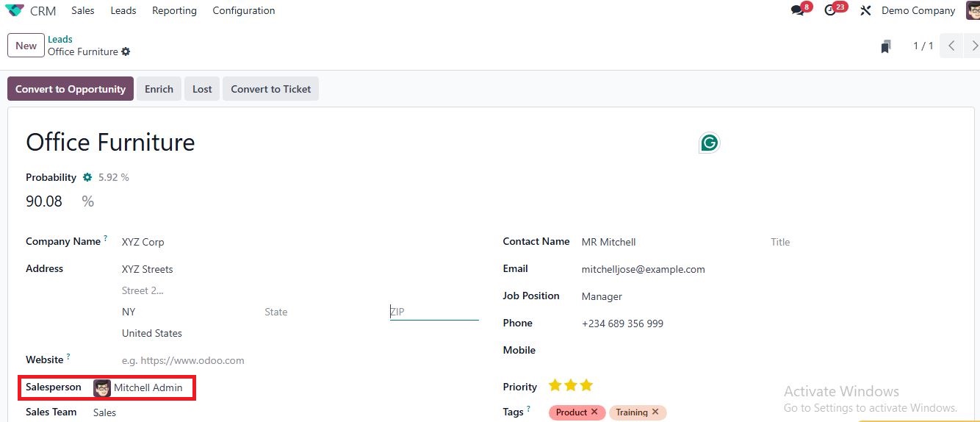This screenshot has height=422, width=980.
Task: Open the State dropdown field
Action: coord(320,312)
